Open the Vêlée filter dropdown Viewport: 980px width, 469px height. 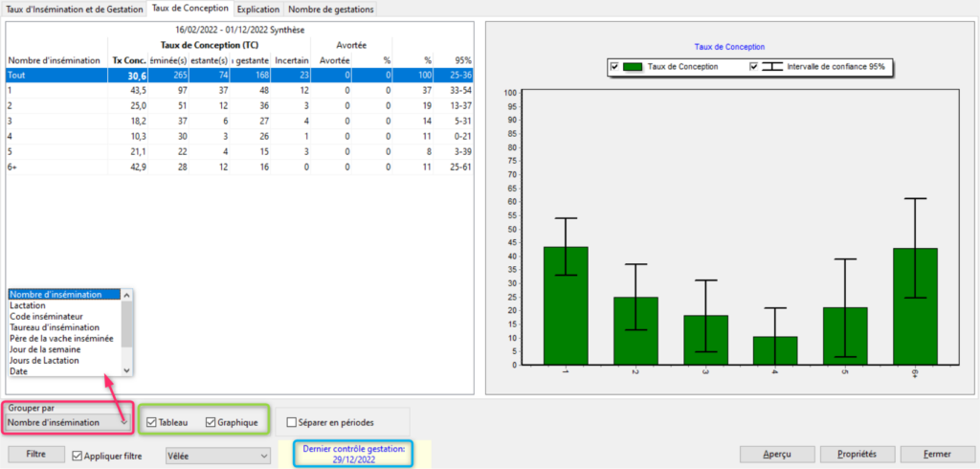pyautogui.click(x=264, y=456)
